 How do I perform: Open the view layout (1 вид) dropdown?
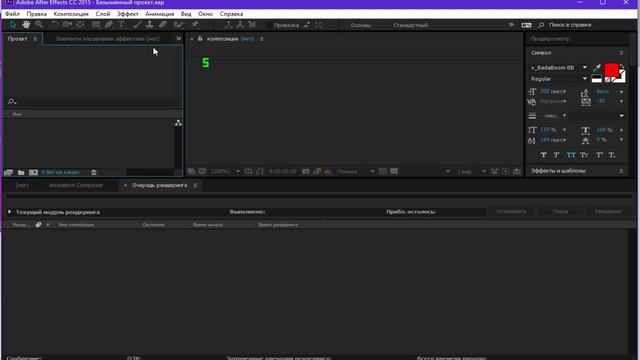(484, 171)
